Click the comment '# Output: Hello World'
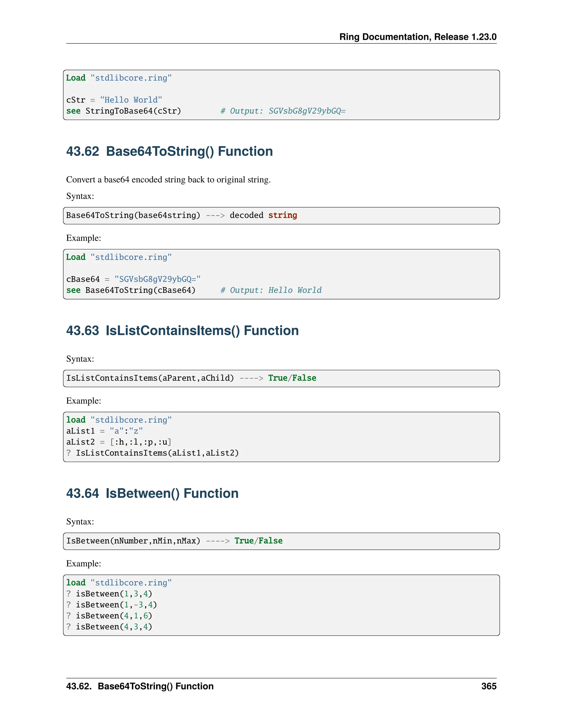 pos(271,290)
